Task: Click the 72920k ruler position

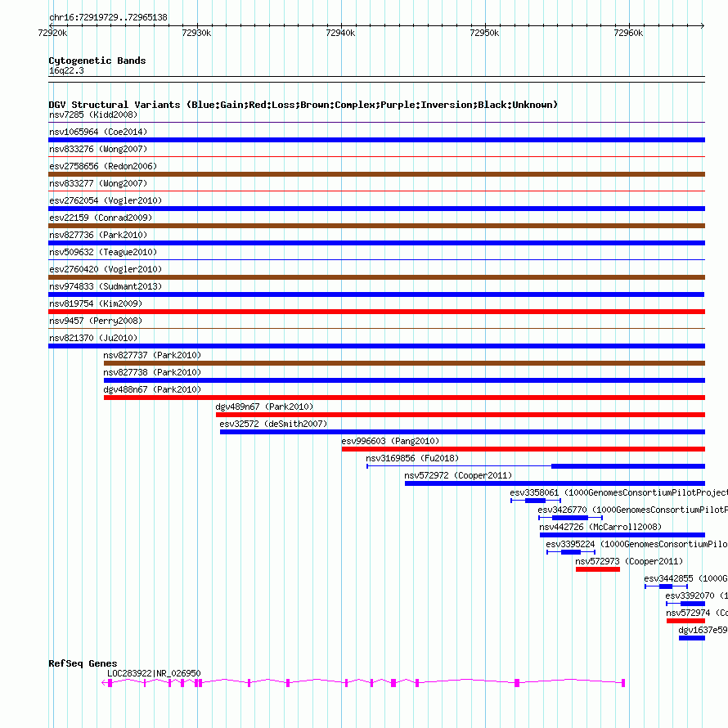Action: pyautogui.click(x=52, y=33)
